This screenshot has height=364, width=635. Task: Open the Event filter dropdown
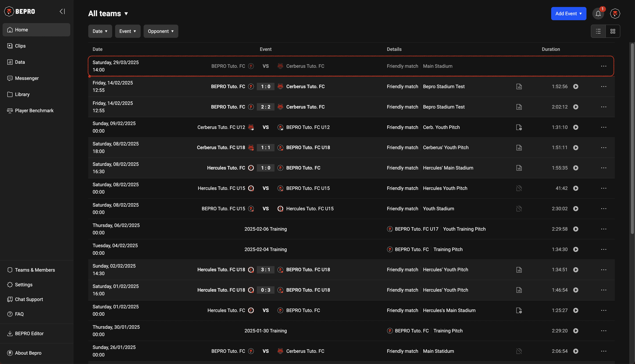pyautogui.click(x=128, y=31)
